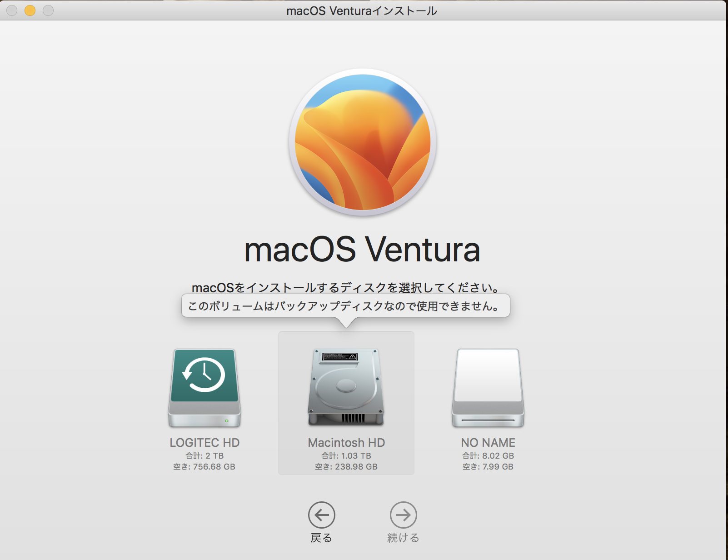The height and width of the screenshot is (560, 728).
Task: Click the macOS Ventura logo image
Action: point(363,142)
